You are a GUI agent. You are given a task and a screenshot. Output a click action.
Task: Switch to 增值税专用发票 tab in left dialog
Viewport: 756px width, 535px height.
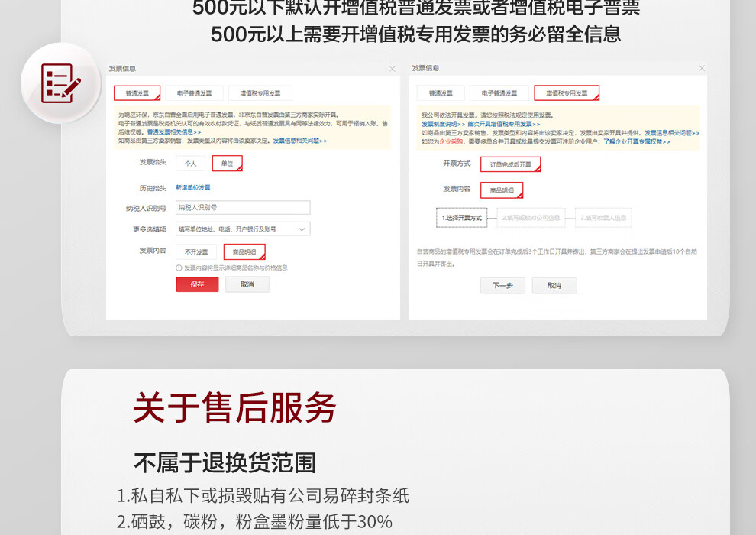260,93
